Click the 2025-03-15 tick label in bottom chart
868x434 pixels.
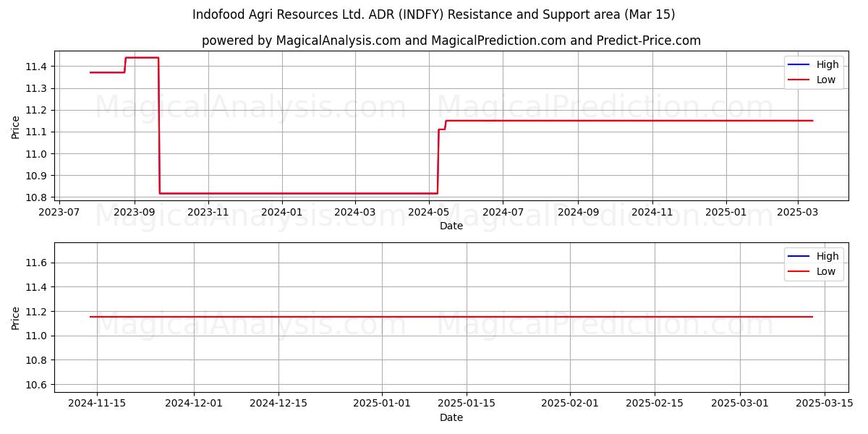click(825, 404)
